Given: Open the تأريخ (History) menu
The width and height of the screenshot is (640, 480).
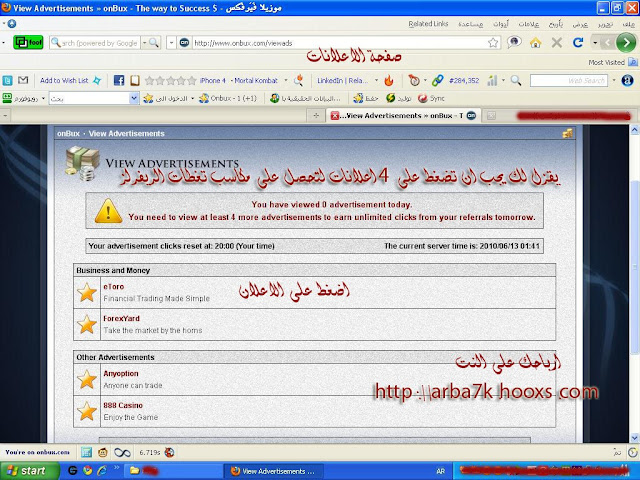Looking at the screenshot, I should [556, 24].
